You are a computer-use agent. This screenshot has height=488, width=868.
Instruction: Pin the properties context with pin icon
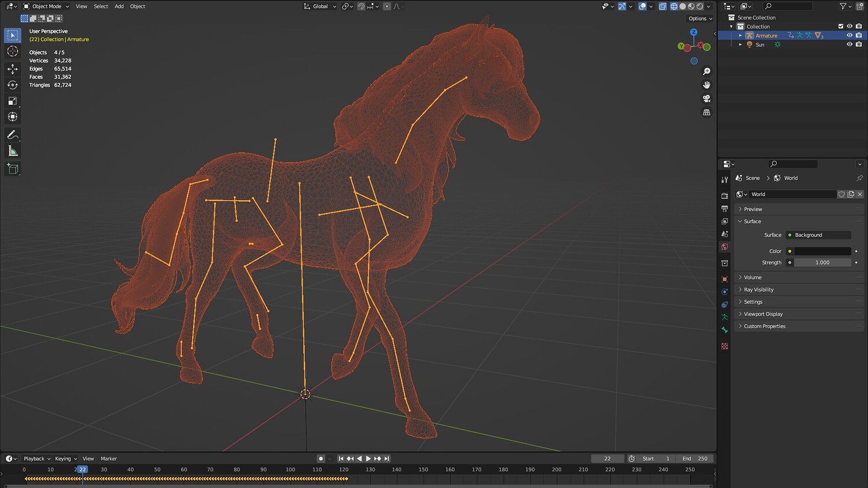[859, 178]
